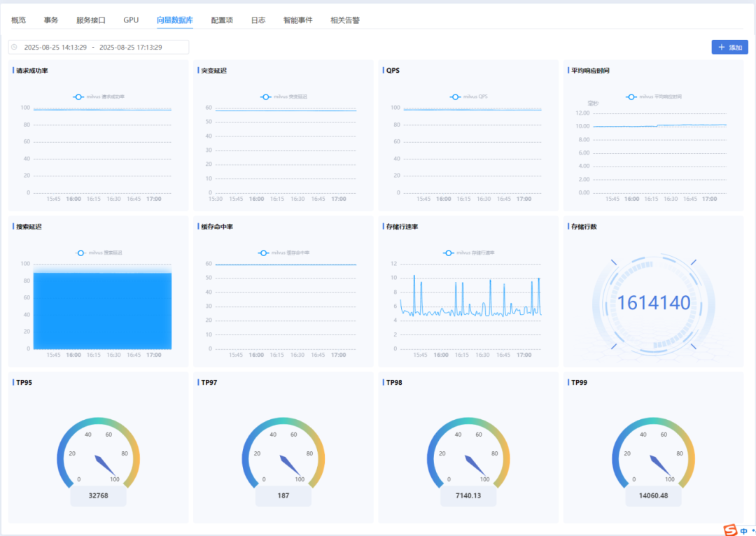Switch to the GPU tab

pos(131,20)
